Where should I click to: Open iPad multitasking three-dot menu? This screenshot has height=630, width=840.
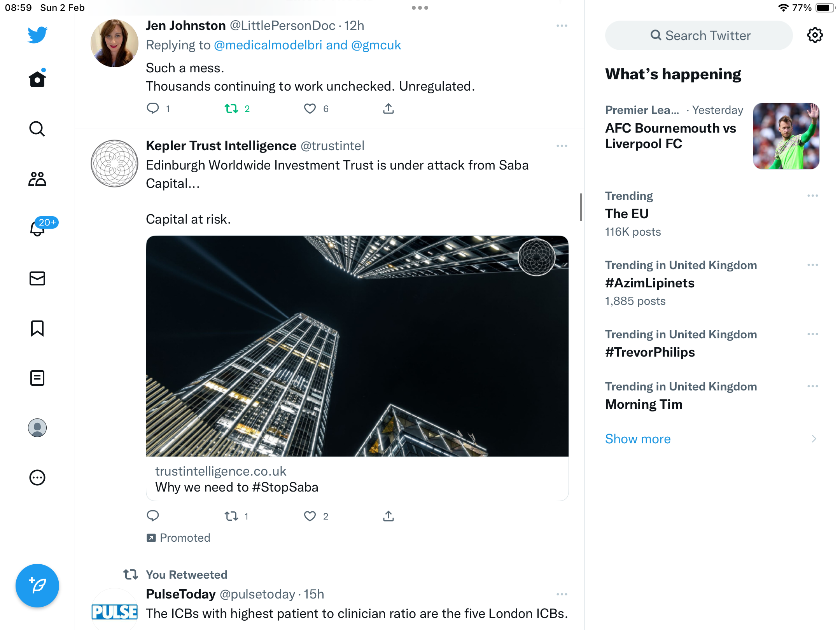coord(420,8)
